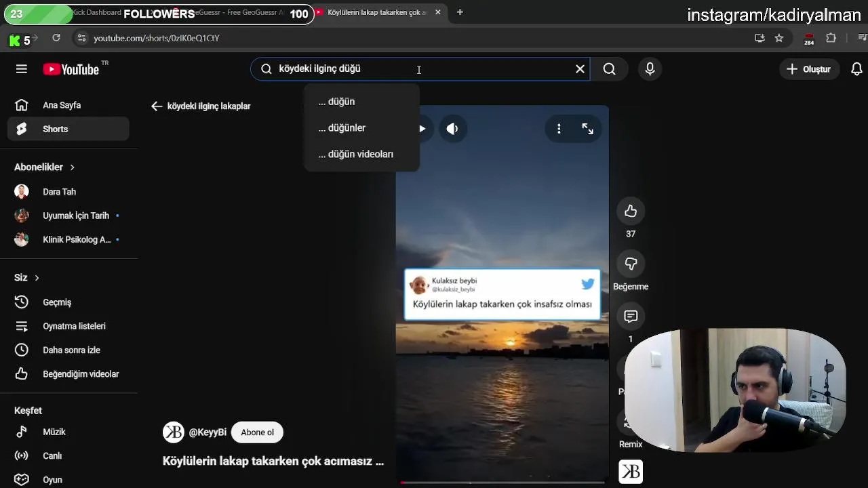Click the cast/install icon in address bar
Screen dimensions: 868x488
[x=759, y=38]
